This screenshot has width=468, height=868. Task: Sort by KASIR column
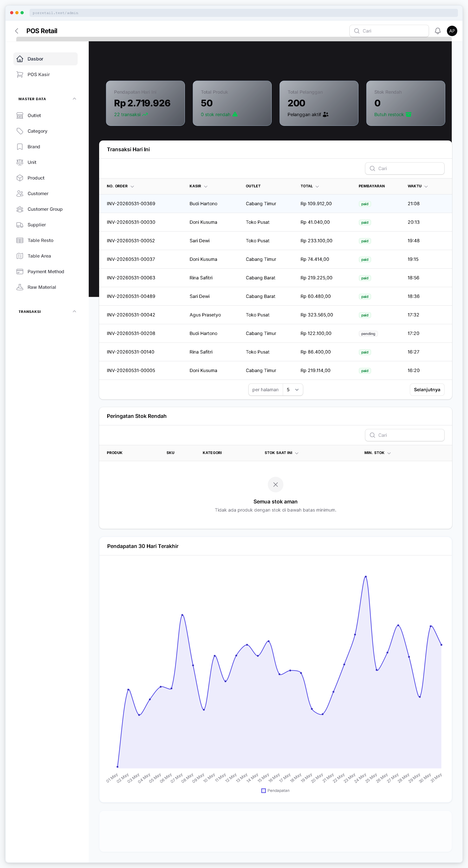[x=198, y=186]
